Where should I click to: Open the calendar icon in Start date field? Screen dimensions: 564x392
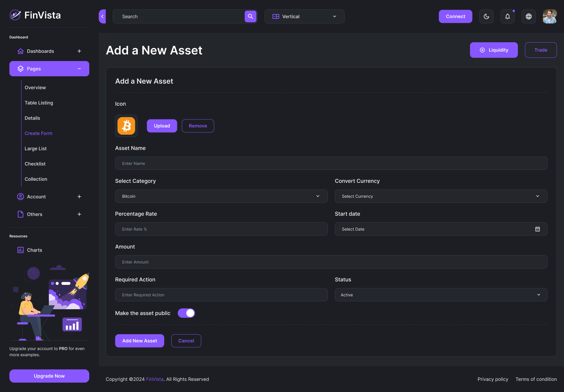pyautogui.click(x=538, y=229)
